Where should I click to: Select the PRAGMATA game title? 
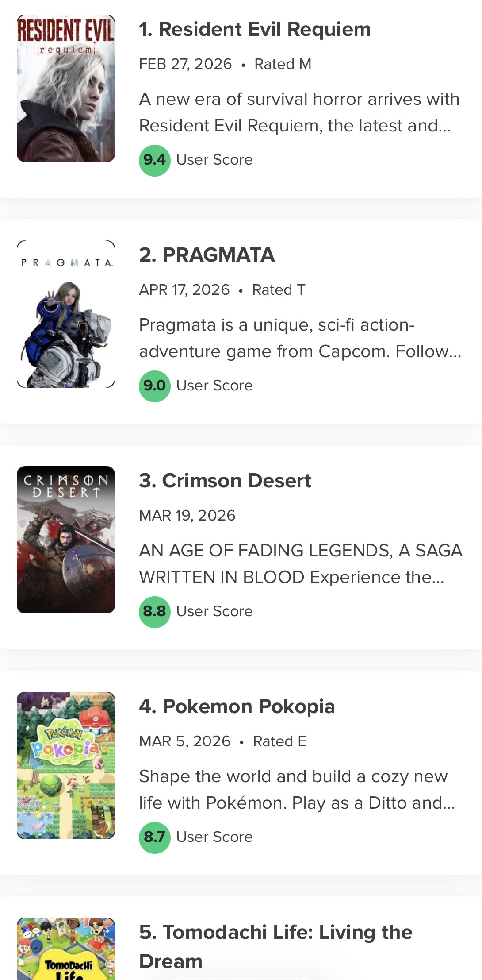(207, 255)
